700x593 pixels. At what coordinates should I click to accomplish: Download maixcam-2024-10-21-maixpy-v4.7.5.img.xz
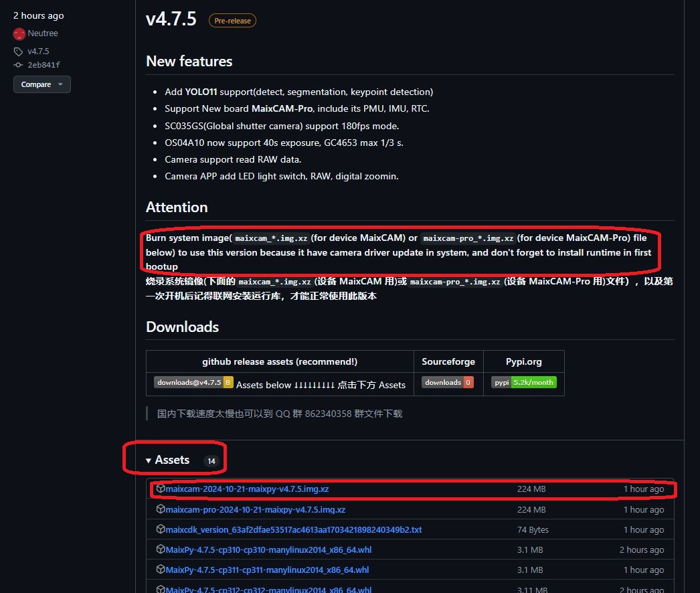pyautogui.click(x=247, y=489)
